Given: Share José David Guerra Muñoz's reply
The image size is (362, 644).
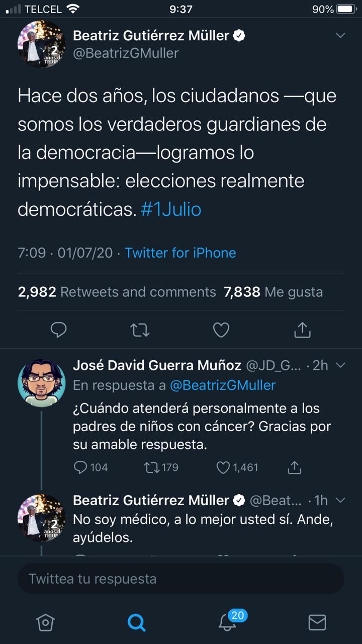Looking at the screenshot, I should [x=294, y=467].
